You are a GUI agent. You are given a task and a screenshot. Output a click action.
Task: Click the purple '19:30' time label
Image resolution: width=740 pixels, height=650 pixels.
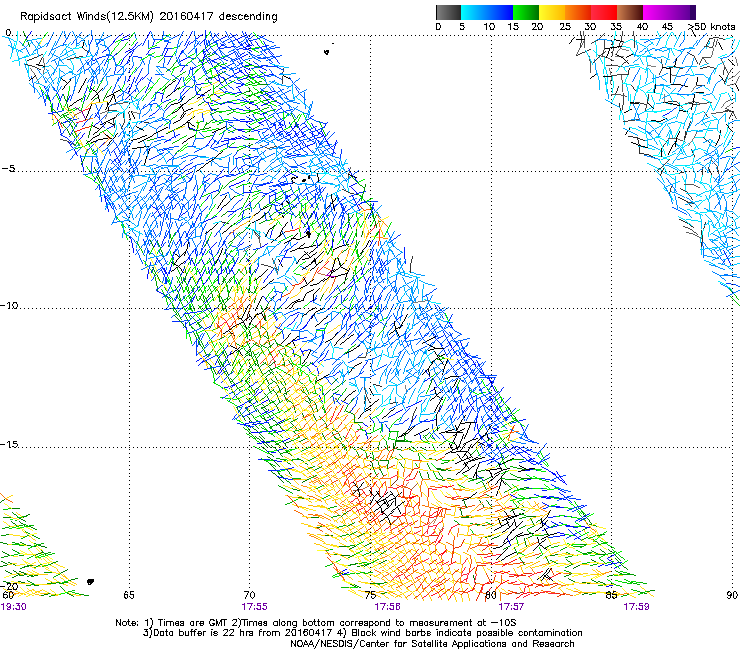(13, 607)
